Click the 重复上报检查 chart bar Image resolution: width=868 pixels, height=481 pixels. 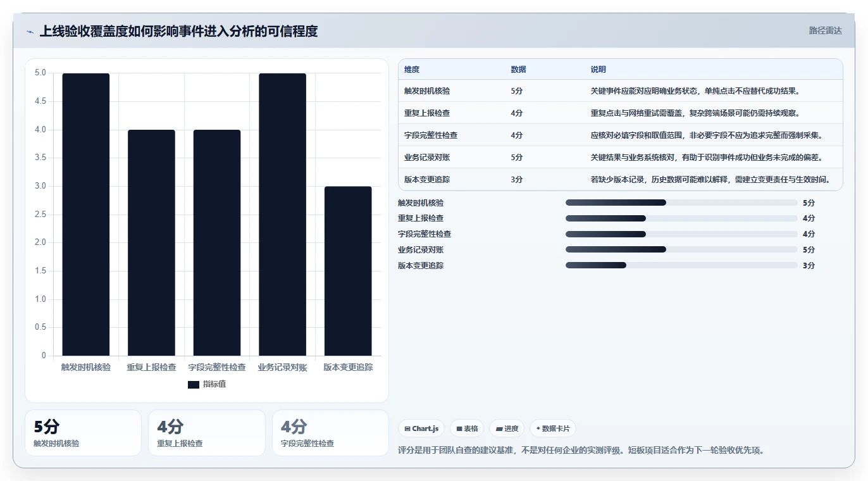click(151, 243)
